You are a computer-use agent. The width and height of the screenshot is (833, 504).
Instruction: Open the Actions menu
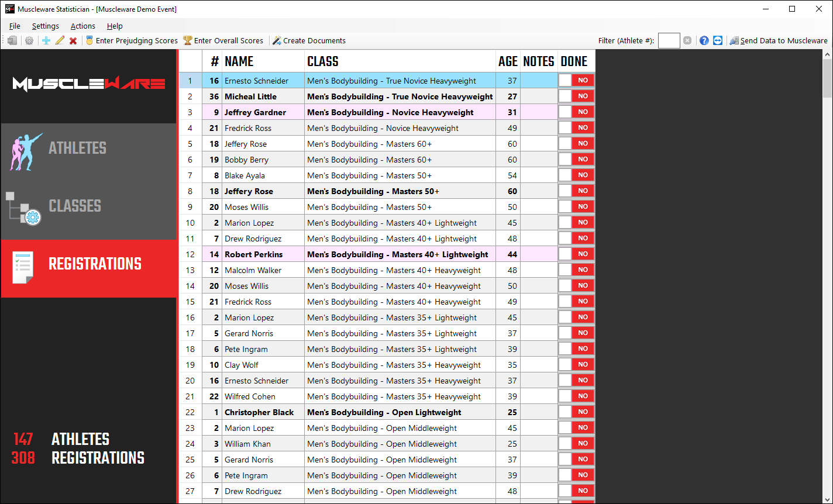tap(83, 26)
